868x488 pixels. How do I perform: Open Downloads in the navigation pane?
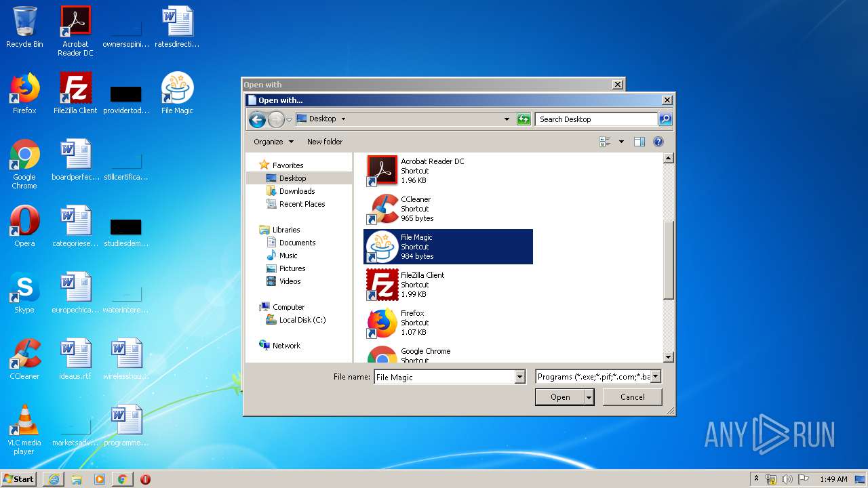pos(297,191)
